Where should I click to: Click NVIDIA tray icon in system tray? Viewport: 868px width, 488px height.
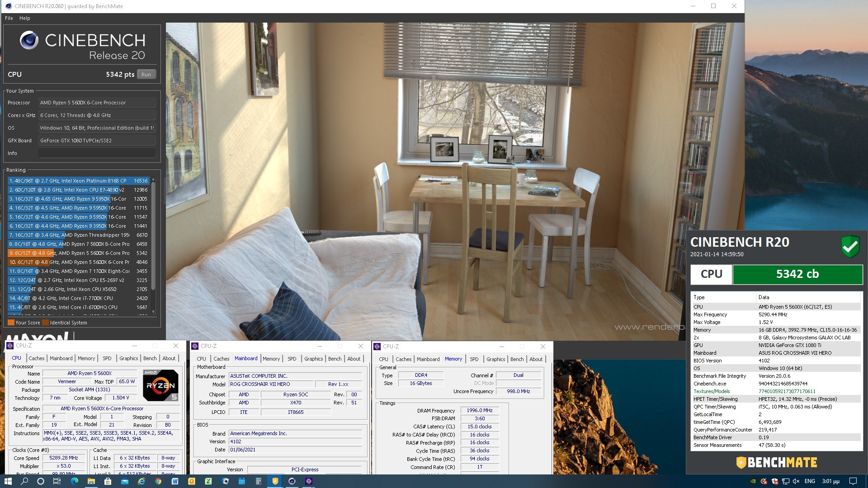[x=753, y=481]
